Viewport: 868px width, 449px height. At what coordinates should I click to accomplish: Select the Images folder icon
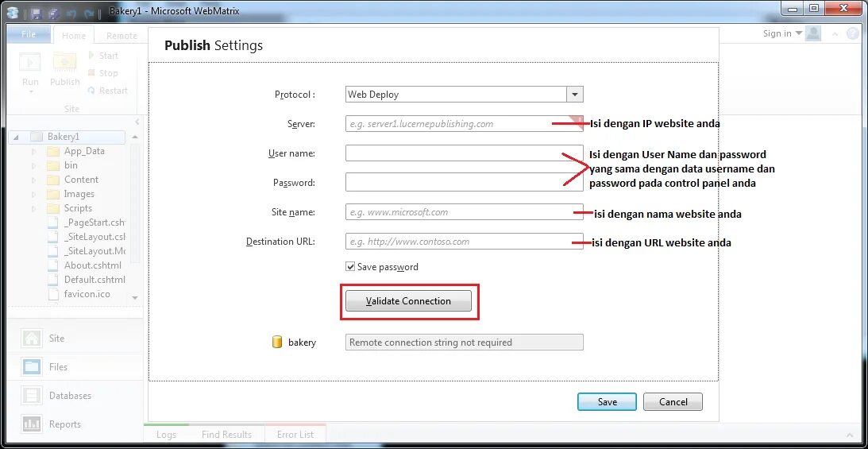(x=53, y=195)
